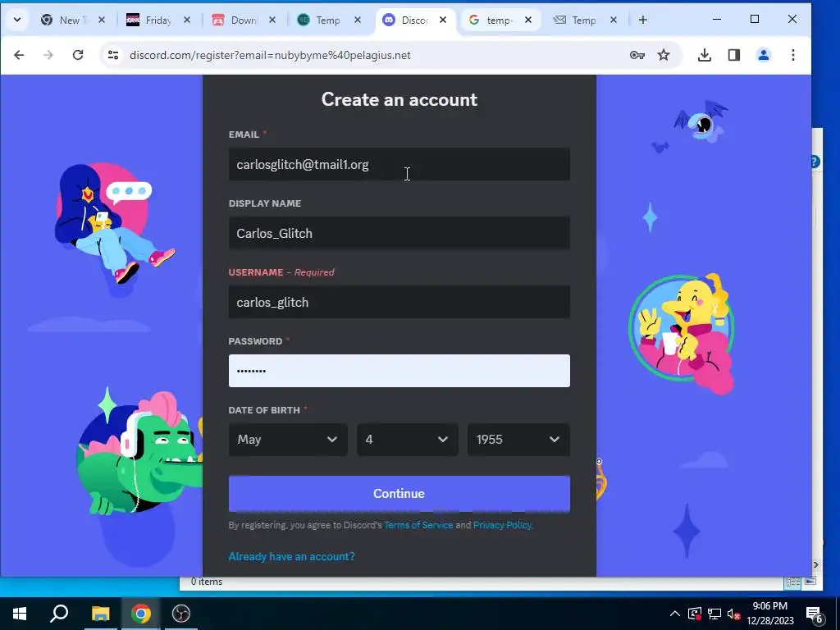Open the Chrome profile avatar
The image size is (840, 630).
[x=764, y=55]
